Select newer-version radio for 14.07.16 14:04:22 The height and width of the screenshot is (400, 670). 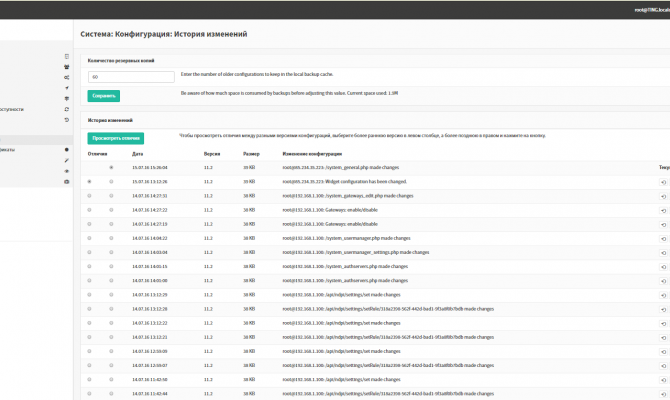(111, 239)
